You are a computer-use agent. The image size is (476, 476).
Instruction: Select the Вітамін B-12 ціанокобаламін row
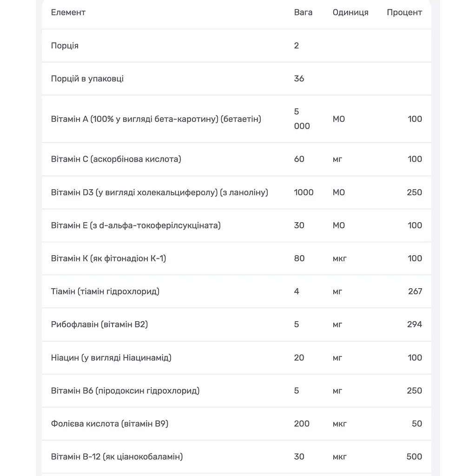pyautogui.click(x=237, y=457)
